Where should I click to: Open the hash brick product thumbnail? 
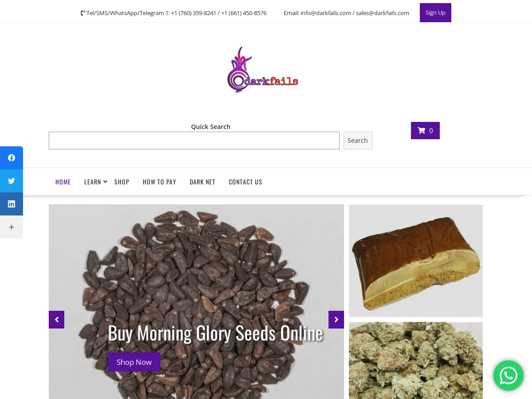tap(416, 261)
